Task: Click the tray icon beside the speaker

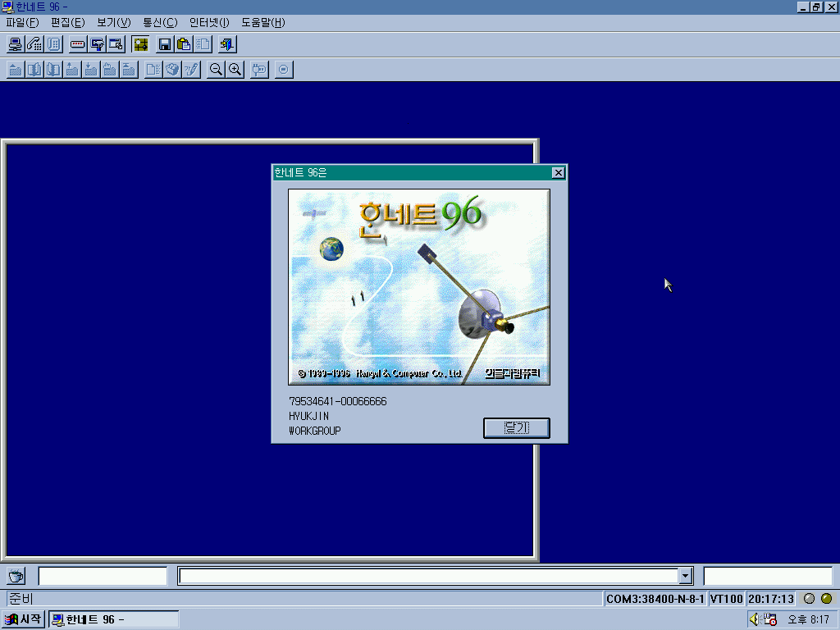Action: coord(770,619)
